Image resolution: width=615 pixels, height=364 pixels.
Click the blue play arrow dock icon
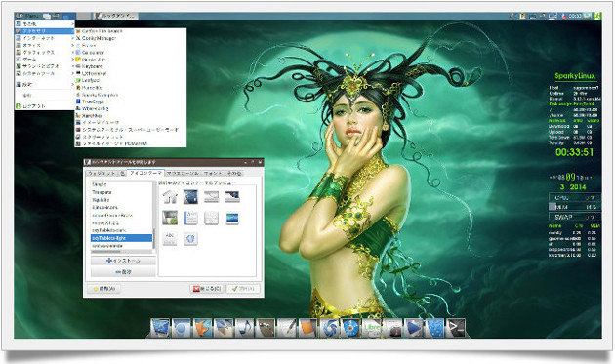coord(413,328)
